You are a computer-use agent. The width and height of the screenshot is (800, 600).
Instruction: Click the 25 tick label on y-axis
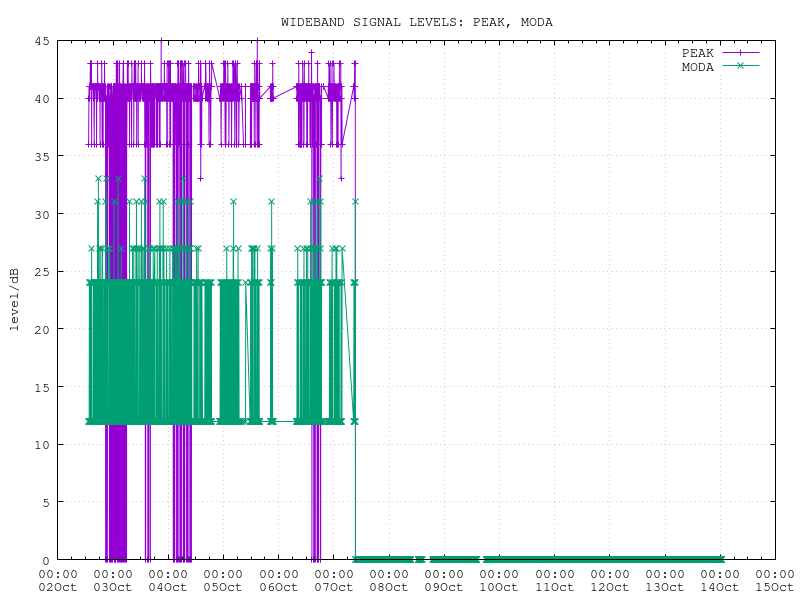43,272
